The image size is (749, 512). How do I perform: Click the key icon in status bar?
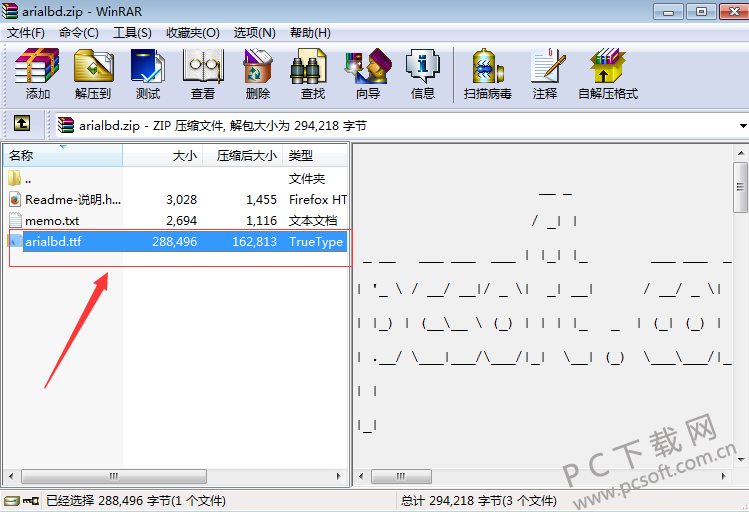(32, 501)
